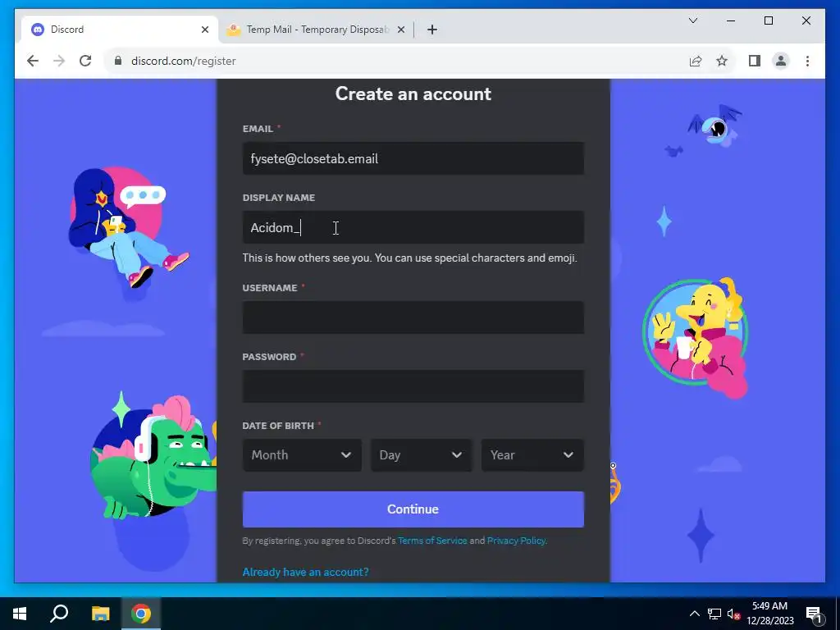Switch to the Discord tab
The width and height of the screenshot is (840, 630).
[120, 30]
